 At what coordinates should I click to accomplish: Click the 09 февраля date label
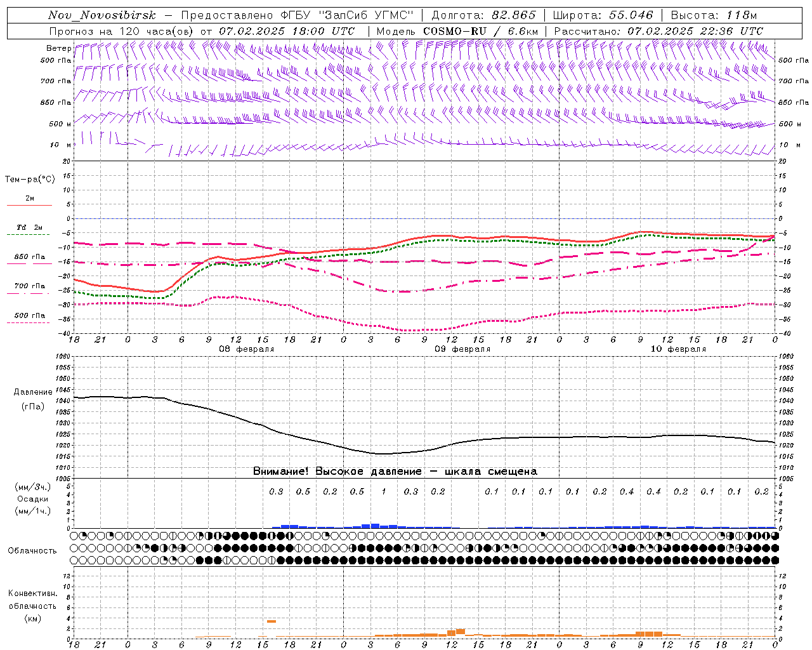click(462, 349)
